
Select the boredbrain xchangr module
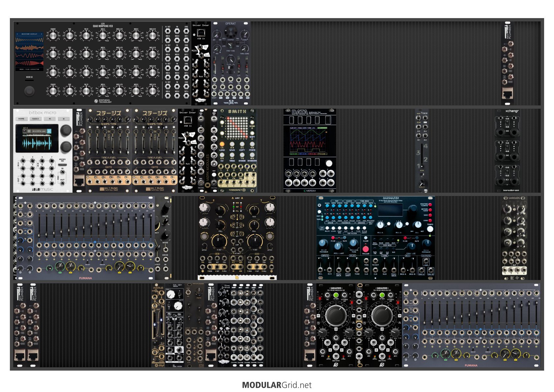tap(508, 151)
